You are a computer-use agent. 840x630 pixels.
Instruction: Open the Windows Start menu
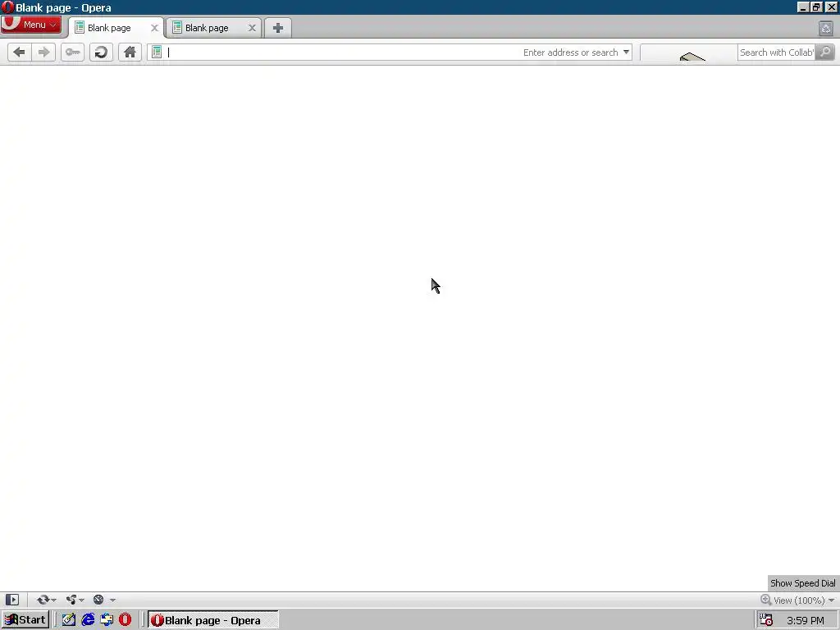coord(25,620)
